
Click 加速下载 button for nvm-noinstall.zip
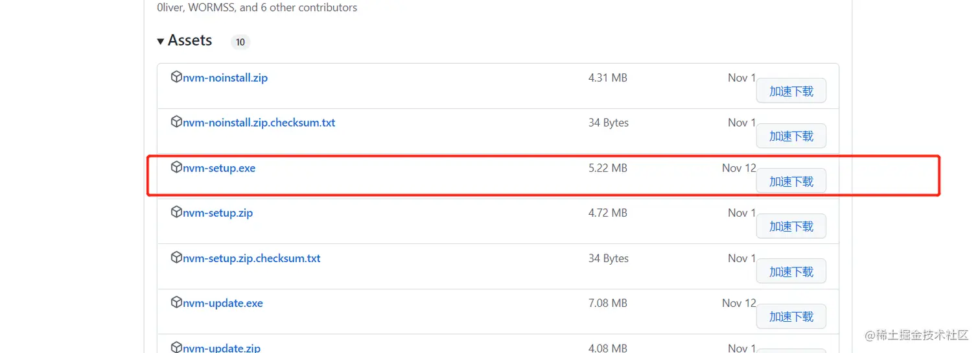(x=791, y=91)
